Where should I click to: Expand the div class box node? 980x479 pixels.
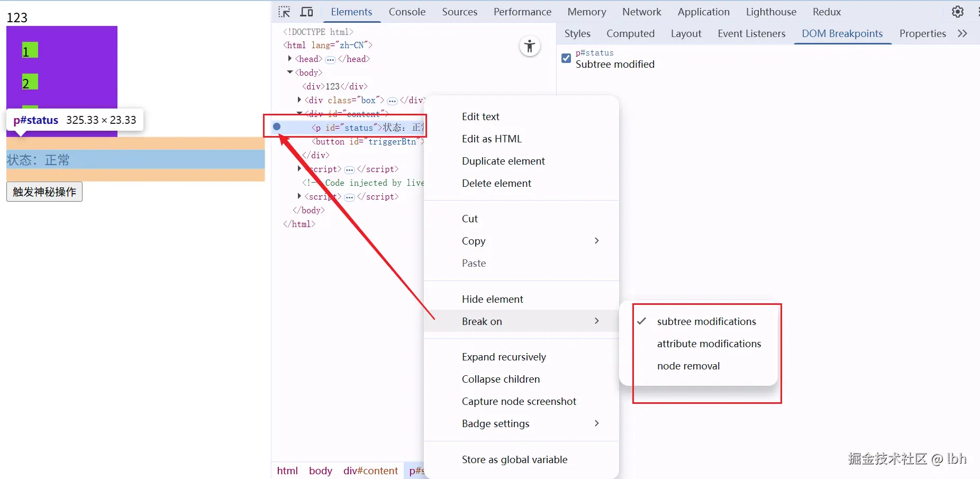click(300, 100)
